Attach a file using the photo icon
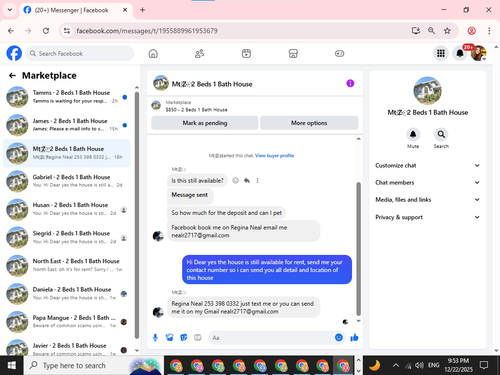Viewport: 500px width, 375px height. click(170, 338)
